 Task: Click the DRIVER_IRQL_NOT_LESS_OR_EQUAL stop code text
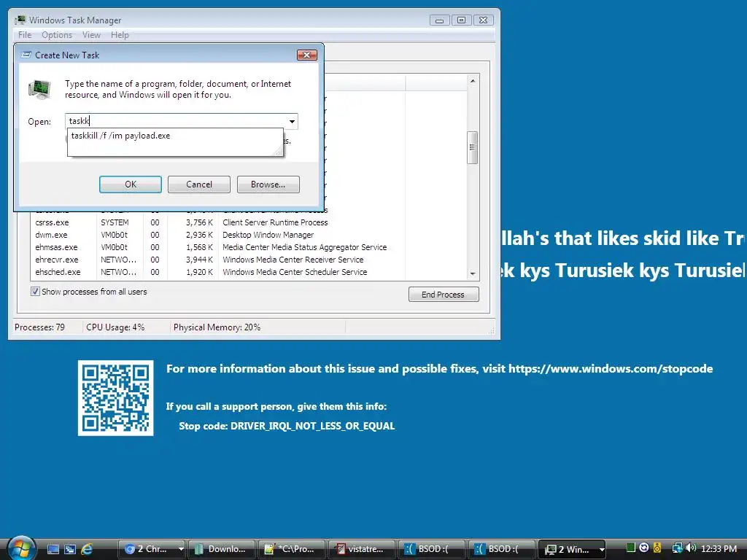coord(312,426)
